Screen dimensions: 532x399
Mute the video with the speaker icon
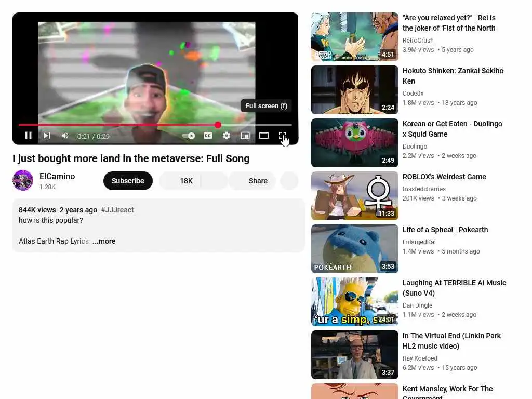pyautogui.click(x=65, y=136)
